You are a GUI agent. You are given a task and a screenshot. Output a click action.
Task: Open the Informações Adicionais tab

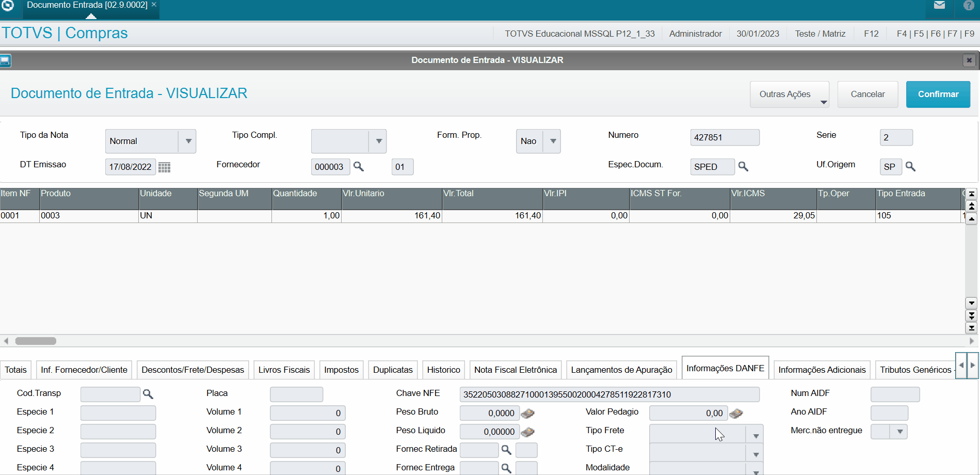(x=822, y=370)
